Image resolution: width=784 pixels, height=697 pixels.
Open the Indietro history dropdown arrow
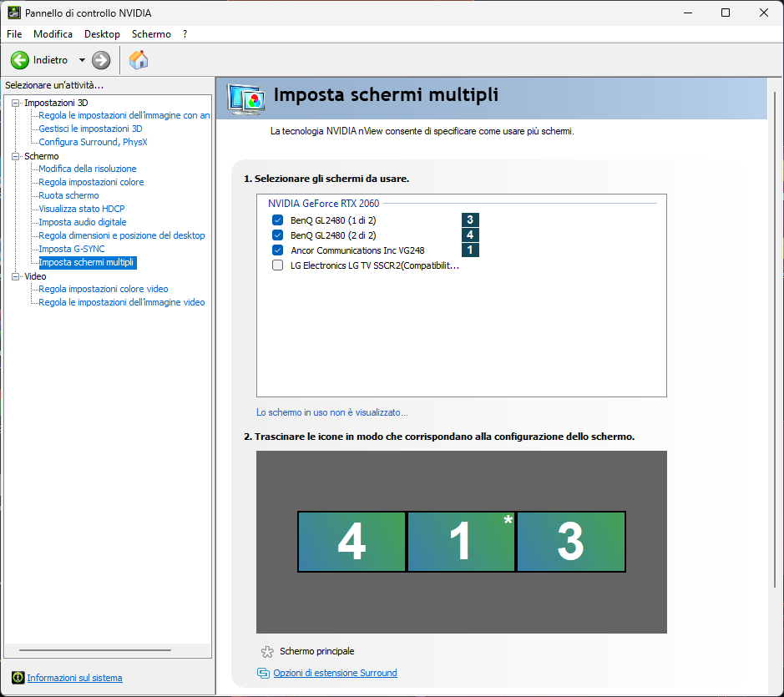point(82,60)
